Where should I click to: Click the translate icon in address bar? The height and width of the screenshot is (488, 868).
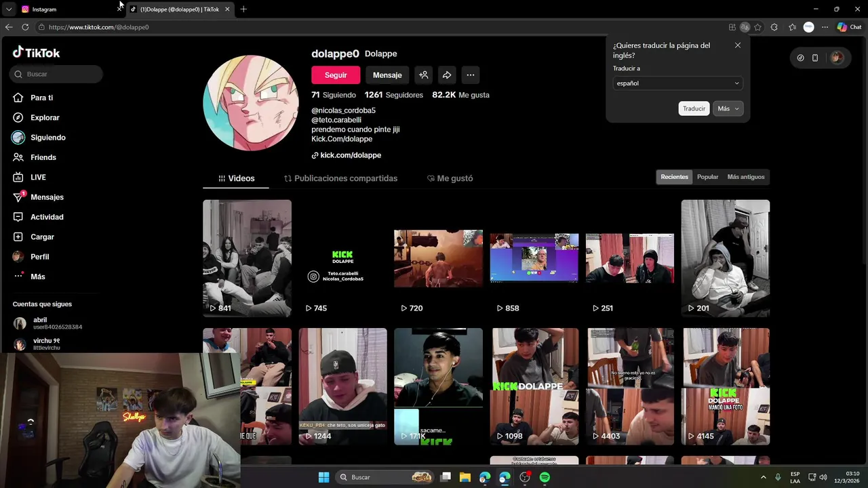745,27
